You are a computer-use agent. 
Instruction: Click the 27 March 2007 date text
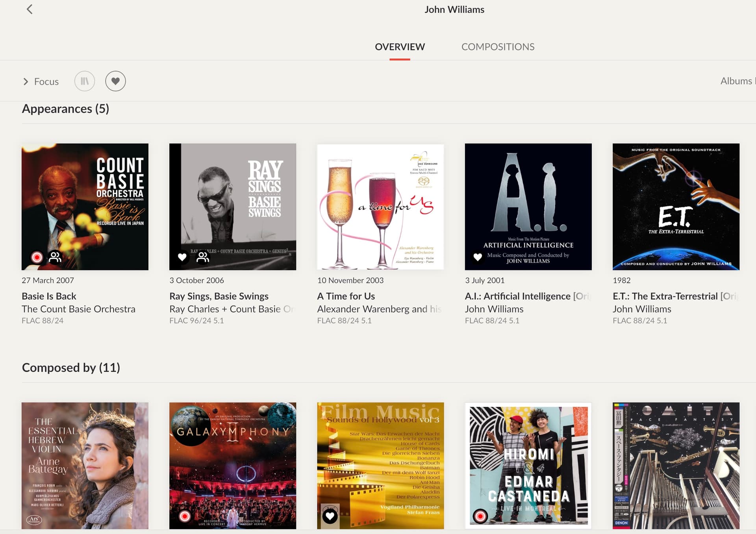point(48,280)
